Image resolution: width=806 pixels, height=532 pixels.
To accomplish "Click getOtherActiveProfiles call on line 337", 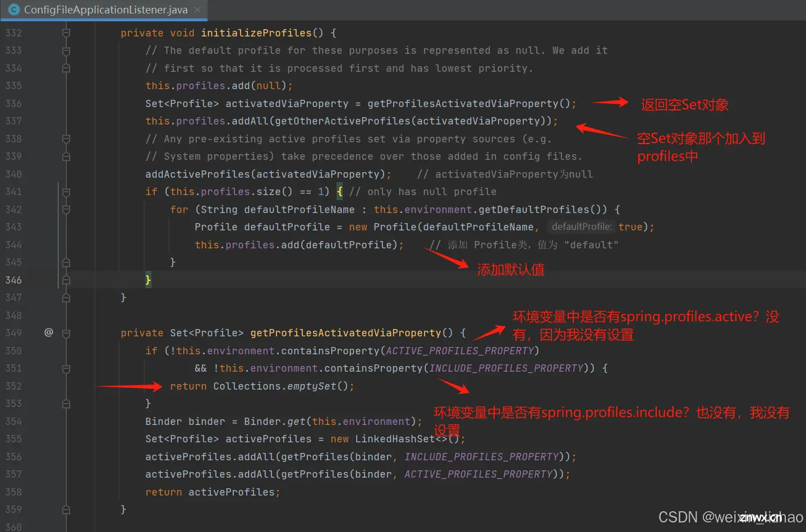I will point(343,121).
